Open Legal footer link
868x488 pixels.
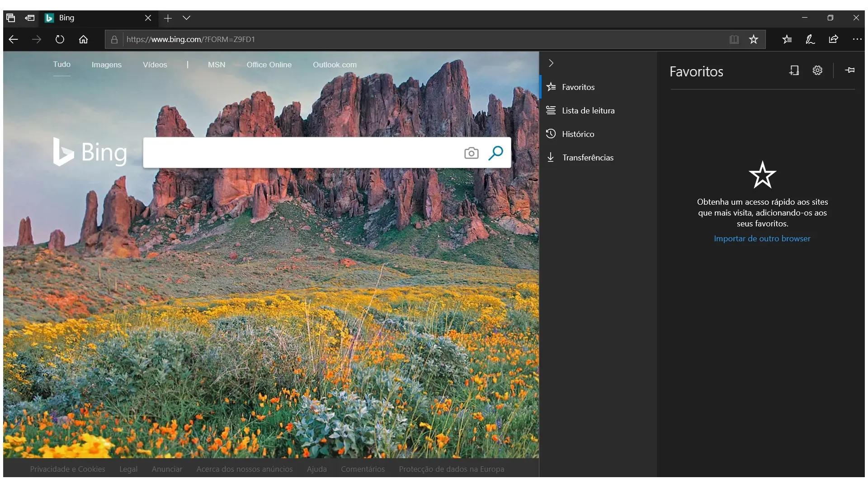click(128, 469)
